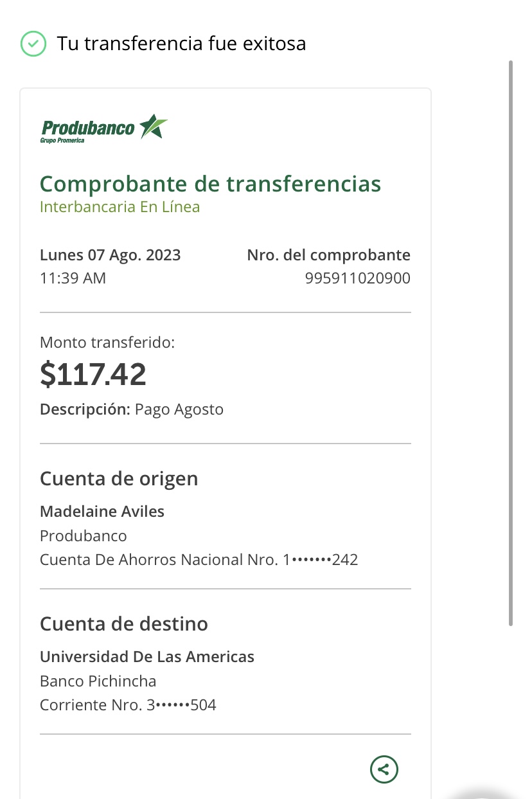This screenshot has height=799, width=532.
Task: Click the share icon on the receipt
Action: (x=384, y=769)
